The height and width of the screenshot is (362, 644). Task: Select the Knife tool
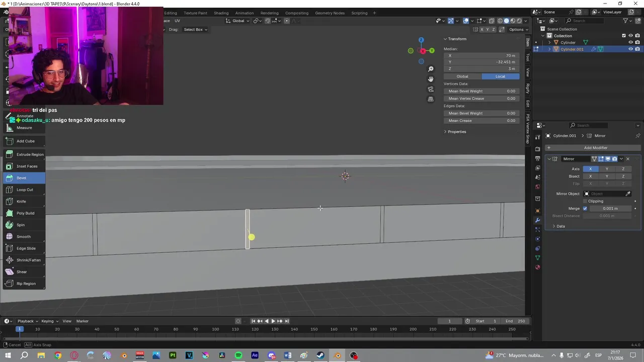click(24, 201)
